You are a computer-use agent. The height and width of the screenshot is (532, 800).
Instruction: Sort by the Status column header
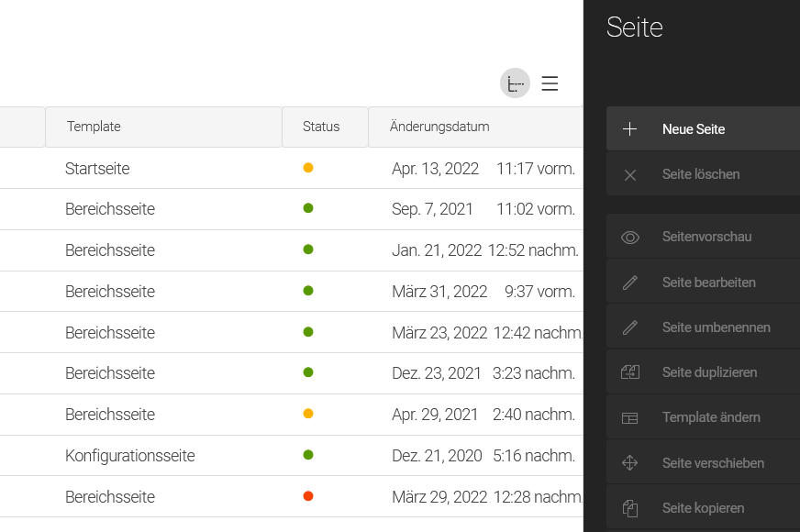point(321,127)
